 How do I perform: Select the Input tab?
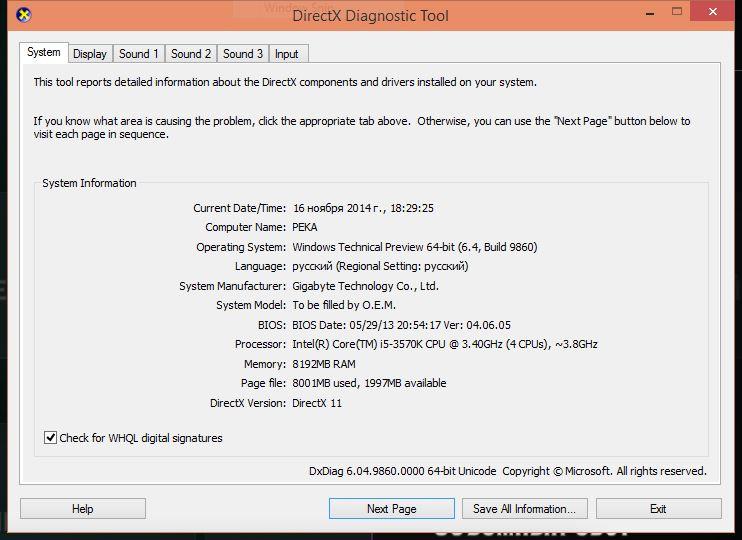[x=287, y=54]
